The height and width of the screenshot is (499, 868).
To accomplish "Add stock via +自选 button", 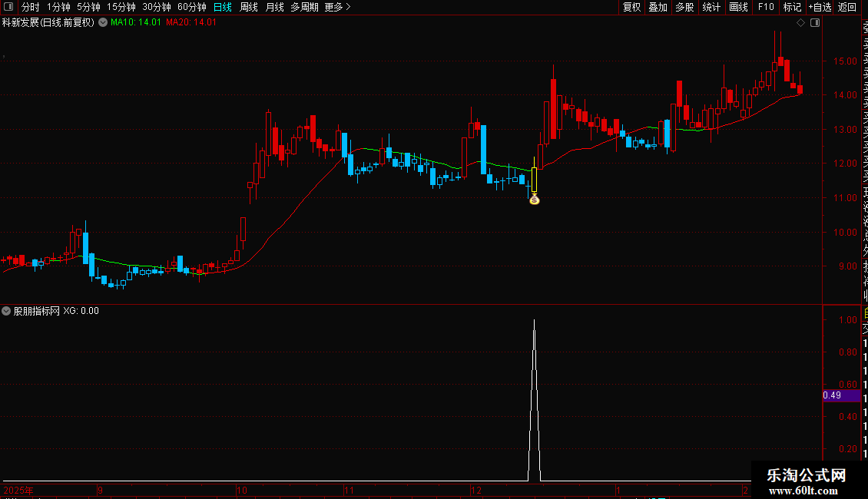I will tap(820, 7).
